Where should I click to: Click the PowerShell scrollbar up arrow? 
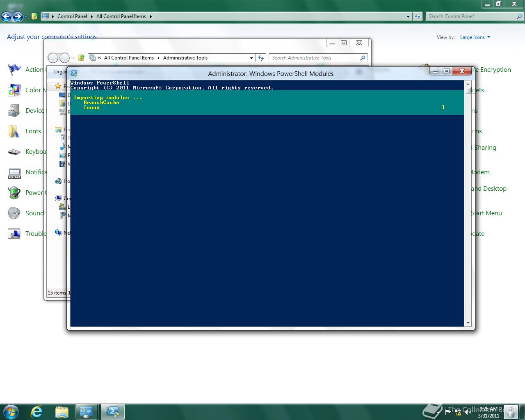(468, 83)
